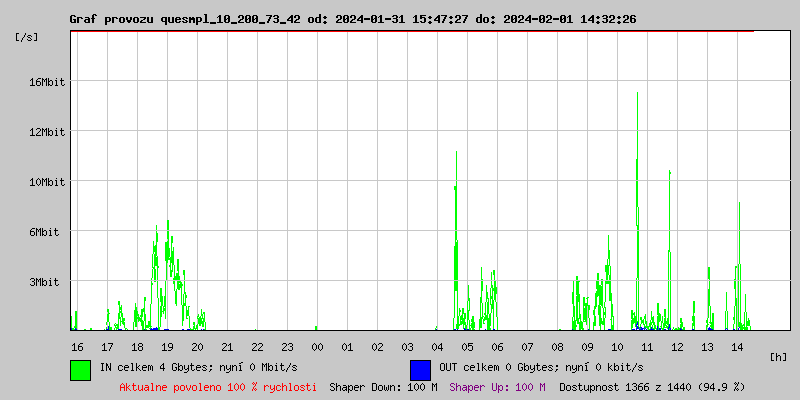Click the blue OUT legend swatch

point(421,369)
